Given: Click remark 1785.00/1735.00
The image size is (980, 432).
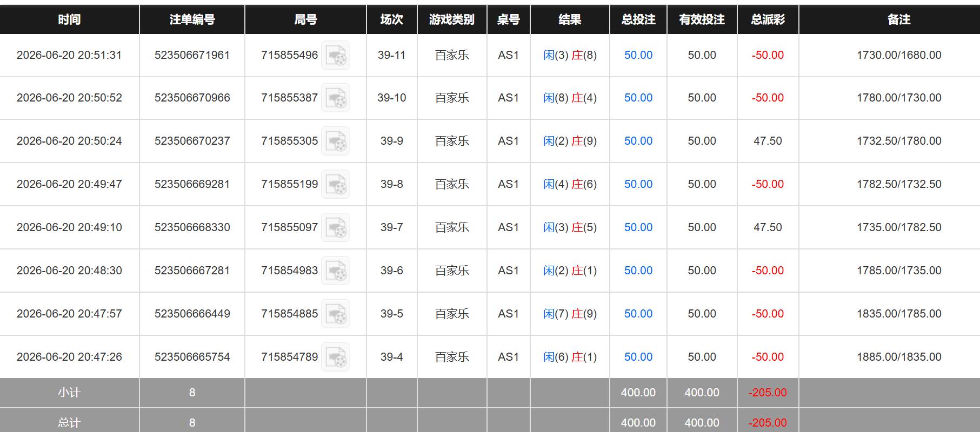Looking at the screenshot, I should (x=899, y=271).
